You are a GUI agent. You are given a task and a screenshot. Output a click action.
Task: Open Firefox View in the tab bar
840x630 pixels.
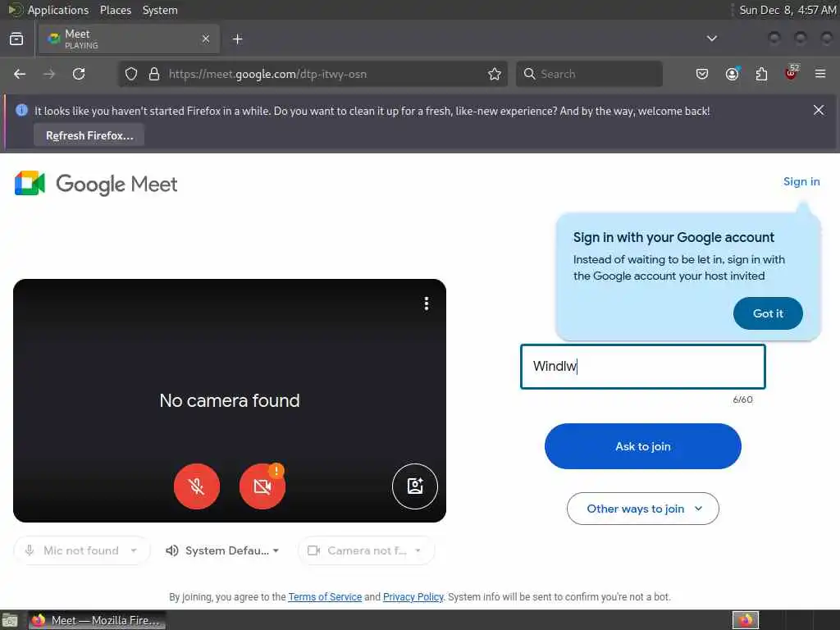[16, 39]
